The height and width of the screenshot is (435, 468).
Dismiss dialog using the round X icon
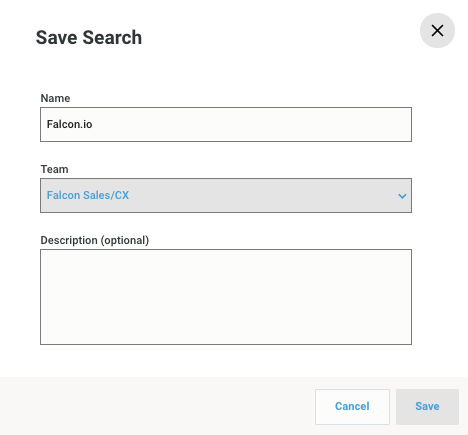pyautogui.click(x=437, y=31)
